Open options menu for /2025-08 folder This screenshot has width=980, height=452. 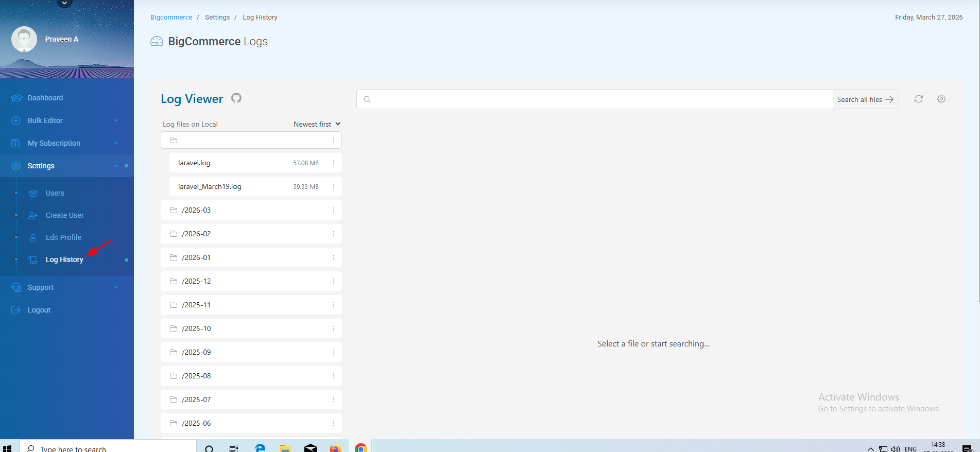pyautogui.click(x=334, y=376)
